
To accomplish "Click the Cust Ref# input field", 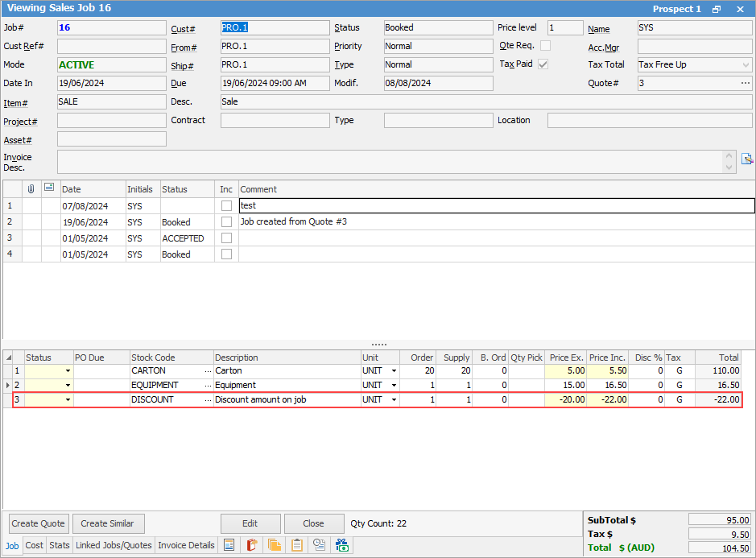I will click(112, 46).
